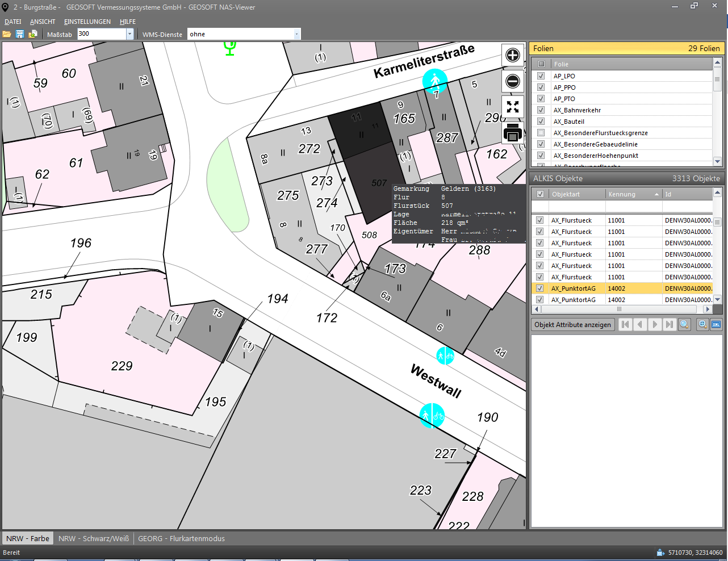Click parcel 507 on the map
The height and width of the screenshot is (561, 728).
(x=379, y=183)
